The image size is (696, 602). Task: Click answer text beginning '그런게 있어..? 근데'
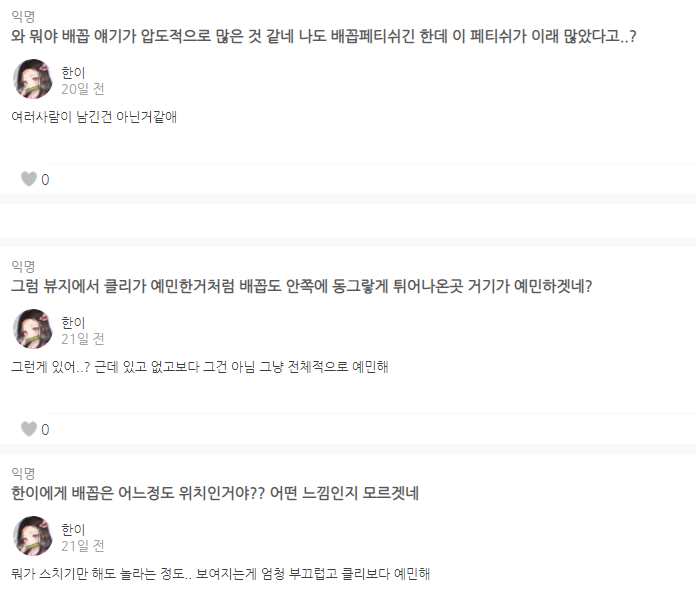pos(199,367)
